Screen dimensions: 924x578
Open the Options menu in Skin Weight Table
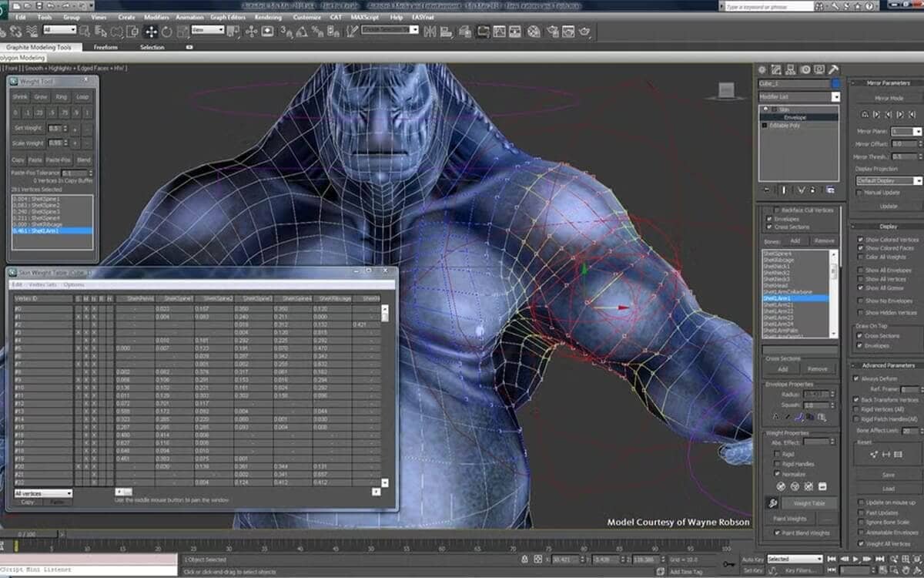click(73, 284)
